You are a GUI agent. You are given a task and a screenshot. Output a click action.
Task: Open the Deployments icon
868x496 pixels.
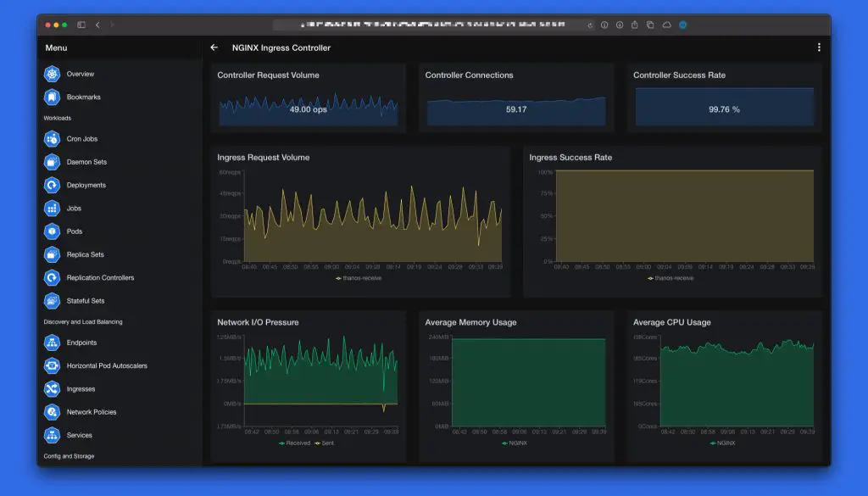pos(52,185)
